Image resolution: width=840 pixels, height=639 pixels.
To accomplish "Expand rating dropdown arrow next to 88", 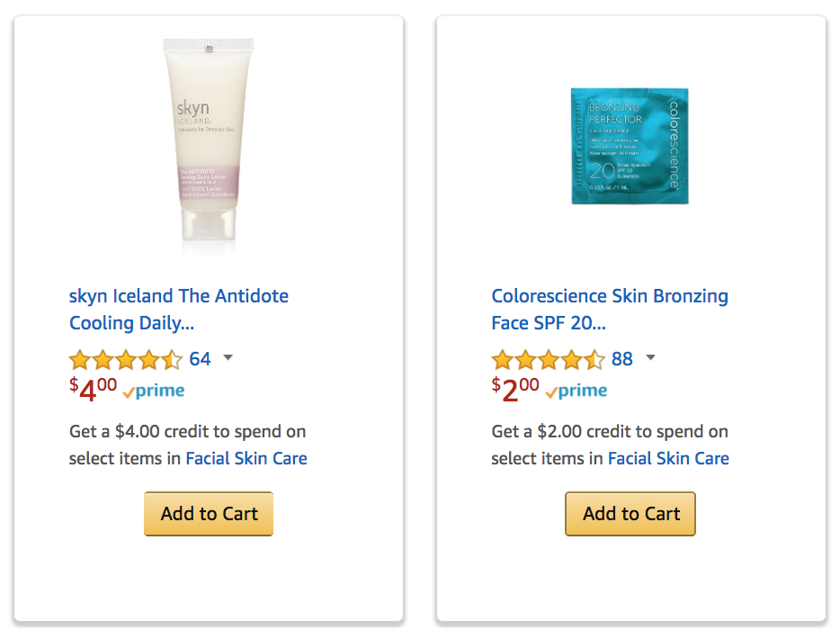I will pos(650,357).
